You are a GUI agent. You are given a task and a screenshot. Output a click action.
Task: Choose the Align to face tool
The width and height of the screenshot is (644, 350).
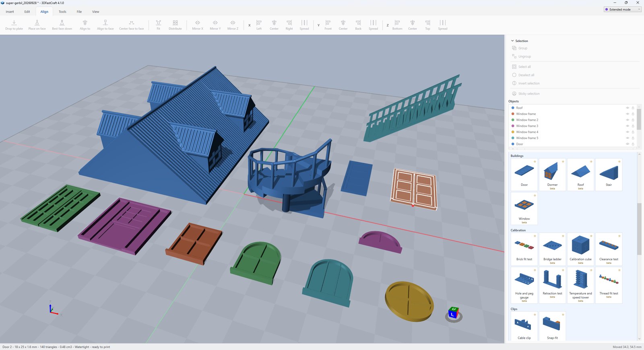pos(105,25)
